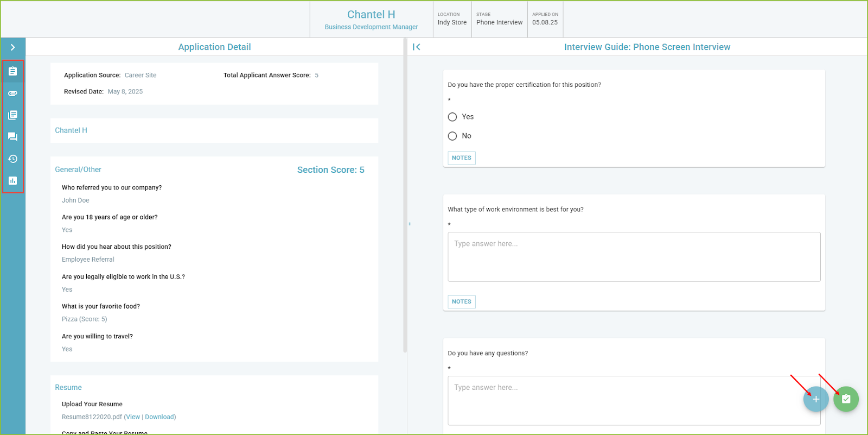Click the green clipboard check floating button
The width and height of the screenshot is (868, 435).
click(x=846, y=399)
